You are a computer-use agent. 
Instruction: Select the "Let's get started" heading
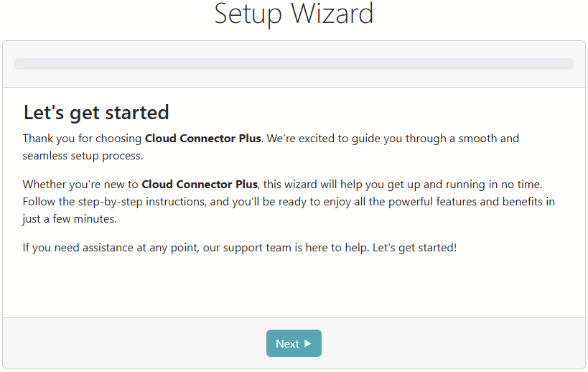(x=96, y=112)
